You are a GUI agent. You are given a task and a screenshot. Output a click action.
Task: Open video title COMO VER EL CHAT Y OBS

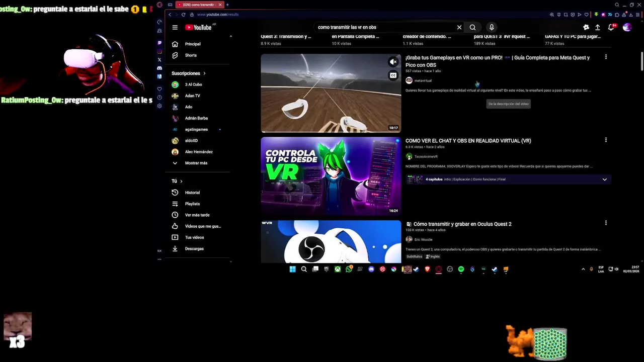(x=468, y=141)
